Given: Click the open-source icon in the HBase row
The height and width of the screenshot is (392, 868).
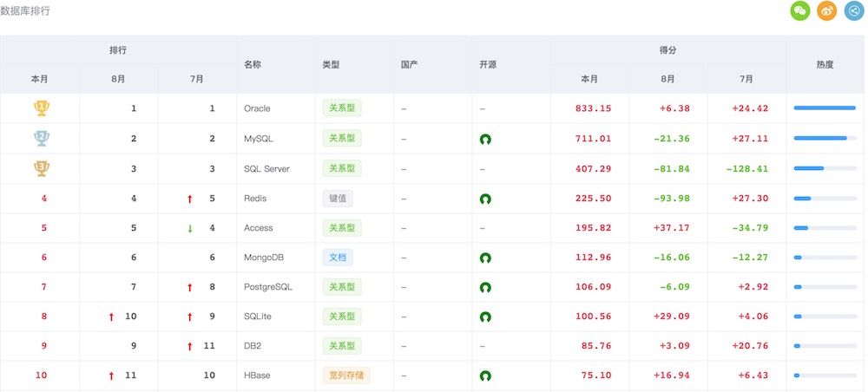Looking at the screenshot, I should [485, 376].
